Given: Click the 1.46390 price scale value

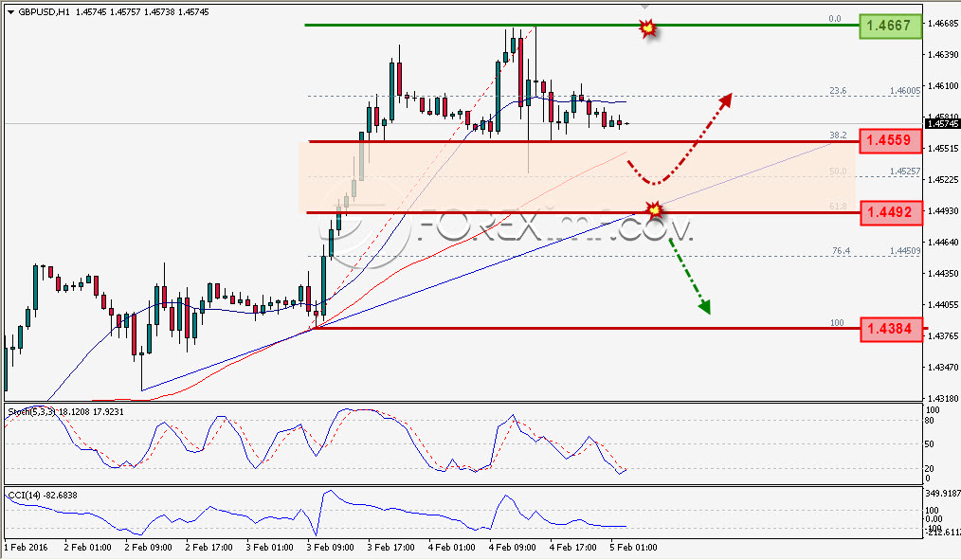Looking at the screenshot, I should point(943,55).
